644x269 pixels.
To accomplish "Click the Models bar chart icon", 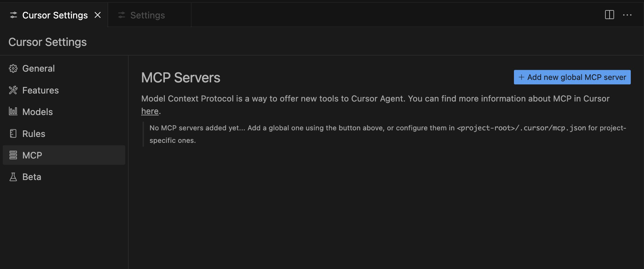I will [x=13, y=112].
